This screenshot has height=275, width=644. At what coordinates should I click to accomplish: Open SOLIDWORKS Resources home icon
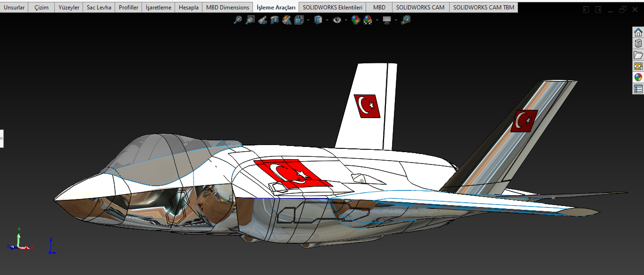pyautogui.click(x=638, y=33)
